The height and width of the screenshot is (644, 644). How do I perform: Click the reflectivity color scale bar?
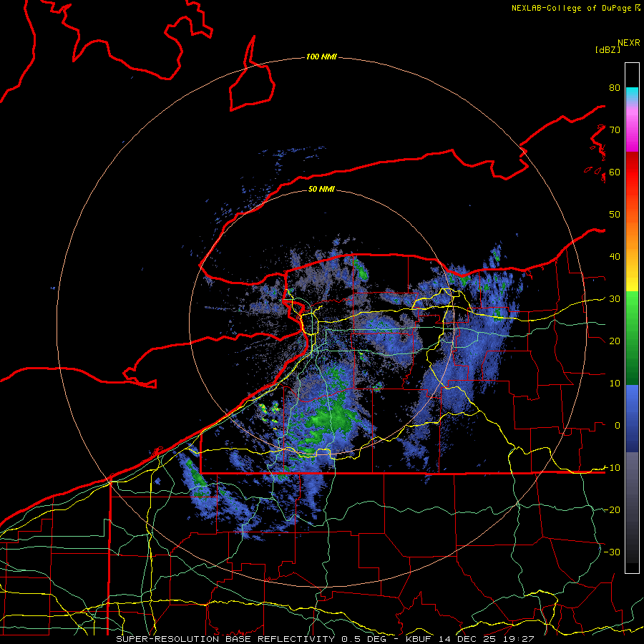coord(632,318)
